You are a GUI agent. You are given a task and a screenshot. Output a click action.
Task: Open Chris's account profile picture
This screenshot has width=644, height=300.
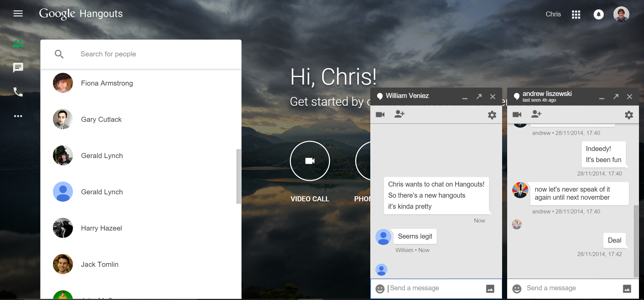pyautogui.click(x=621, y=14)
